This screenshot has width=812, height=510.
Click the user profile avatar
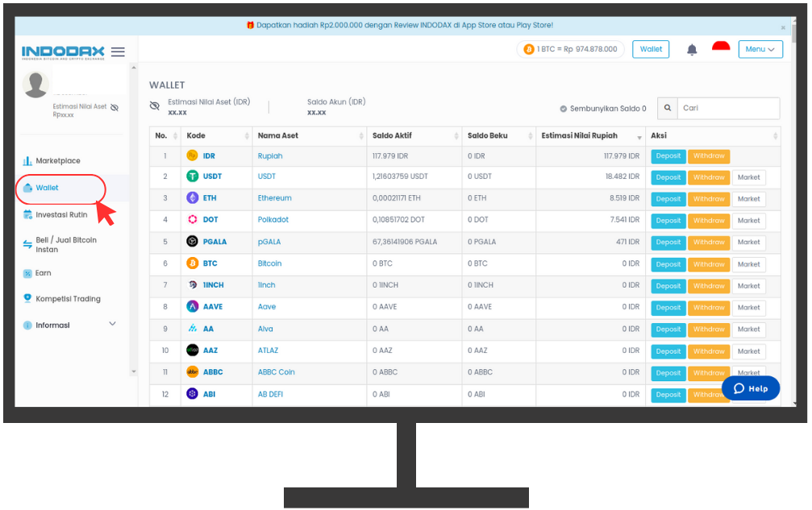[x=36, y=85]
